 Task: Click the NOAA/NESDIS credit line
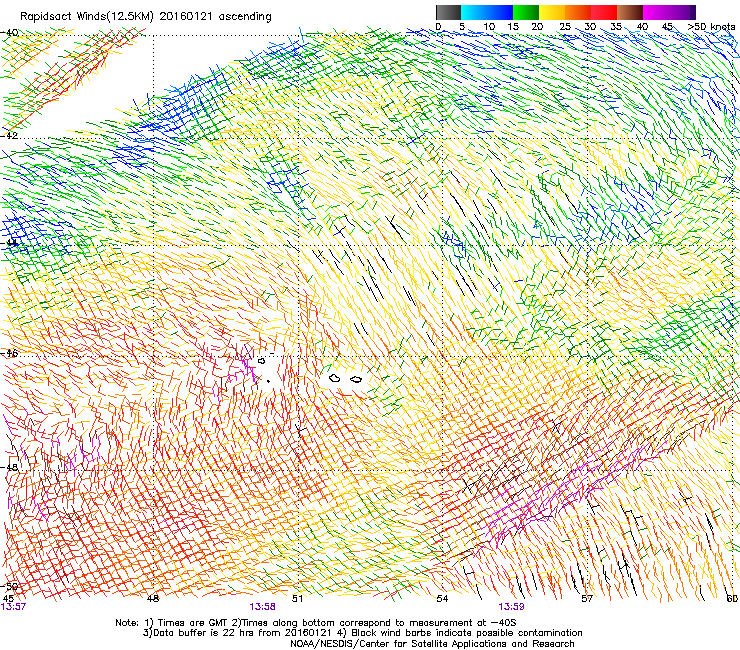tap(432, 644)
